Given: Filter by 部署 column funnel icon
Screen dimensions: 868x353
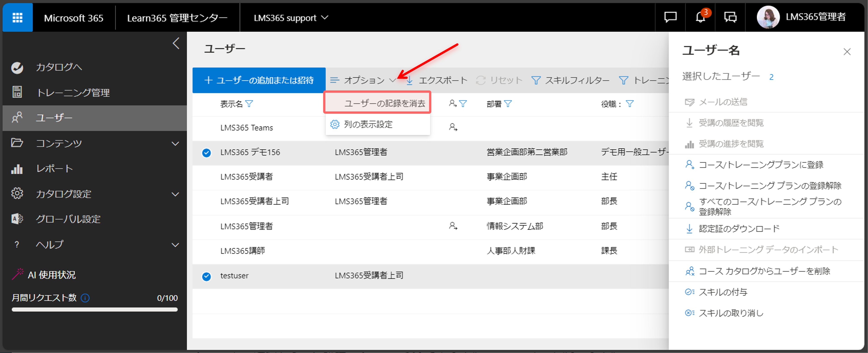Looking at the screenshot, I should pyautogui.click(x=508, y=104).
